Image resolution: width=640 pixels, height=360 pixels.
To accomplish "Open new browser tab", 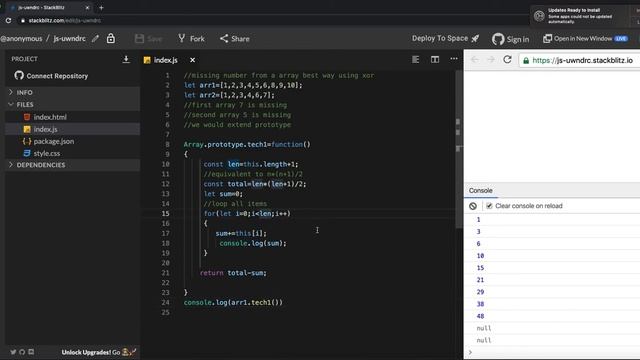I will (101, 7).
